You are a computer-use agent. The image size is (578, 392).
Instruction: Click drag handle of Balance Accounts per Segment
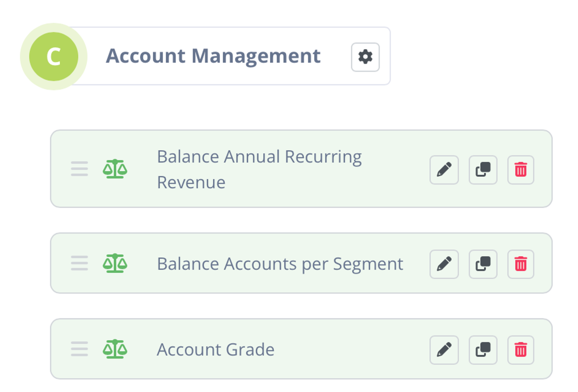click(79, 263)
